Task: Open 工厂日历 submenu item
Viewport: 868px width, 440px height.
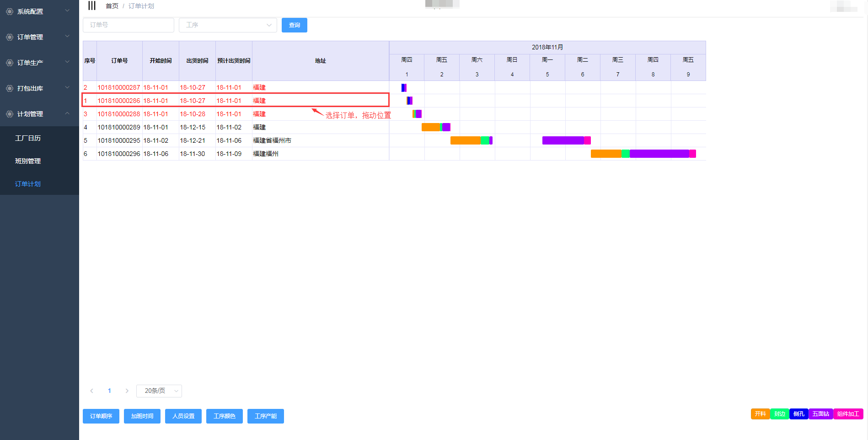Action: click(28, 138)
